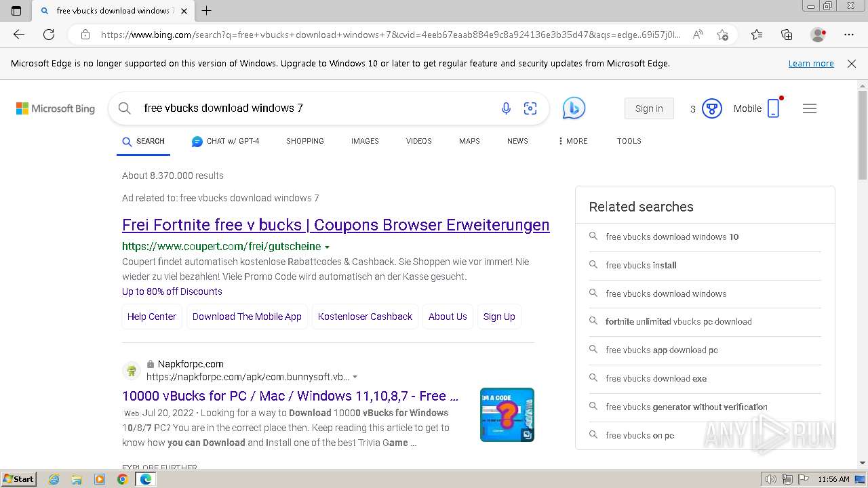Open Edge Settings and more menu
The image size is (868, 488).
pyautogui.click(x=849, y=35)
